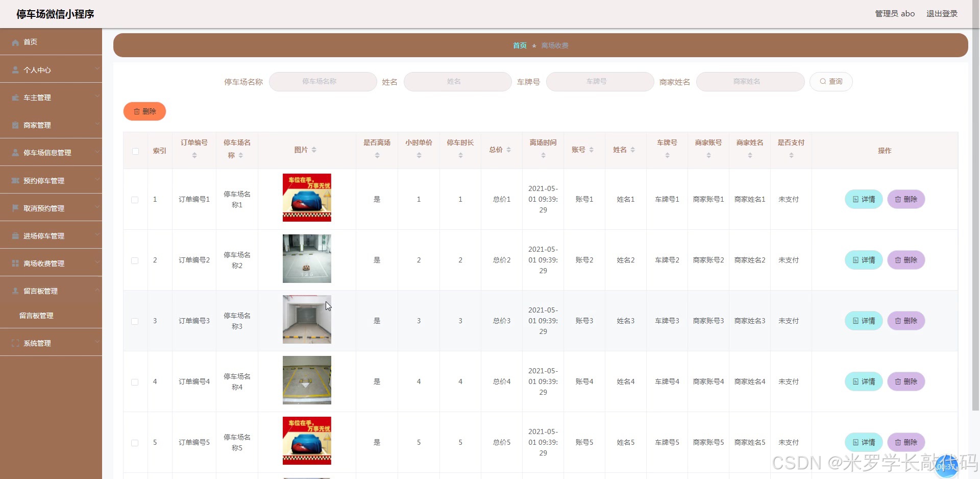The width and height of the screenshot is (980, 479).
Task: Click the 离场收费管理 grid icon
Action: point(15,264)
